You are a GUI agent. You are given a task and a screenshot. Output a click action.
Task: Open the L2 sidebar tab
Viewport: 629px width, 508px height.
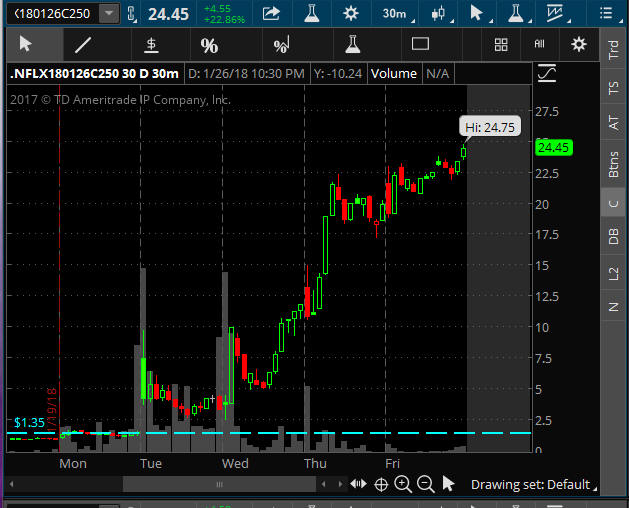coord(613,274)
